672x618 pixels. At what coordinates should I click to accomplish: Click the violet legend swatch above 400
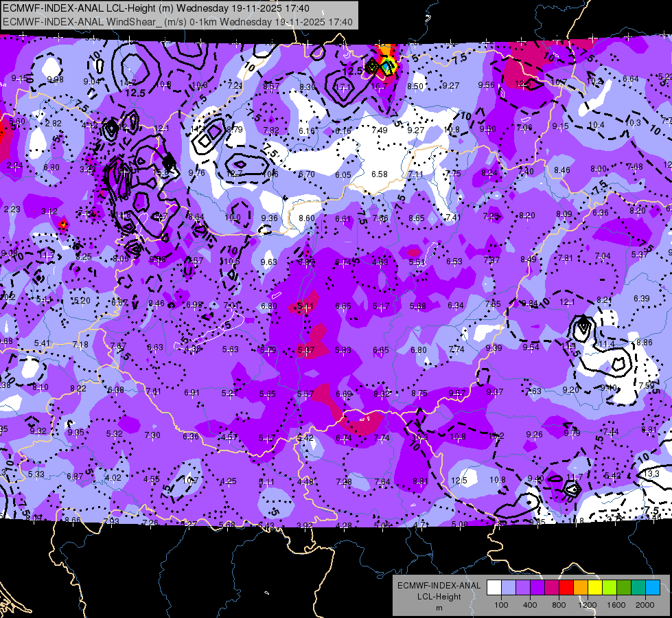[537, 588]
